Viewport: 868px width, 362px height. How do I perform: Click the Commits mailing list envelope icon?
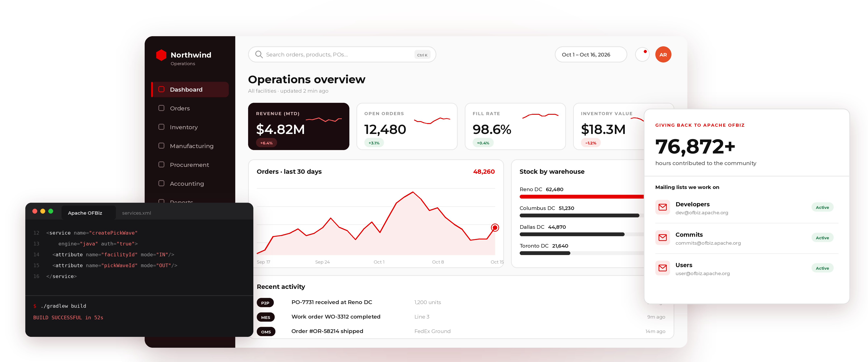(662, 237)
